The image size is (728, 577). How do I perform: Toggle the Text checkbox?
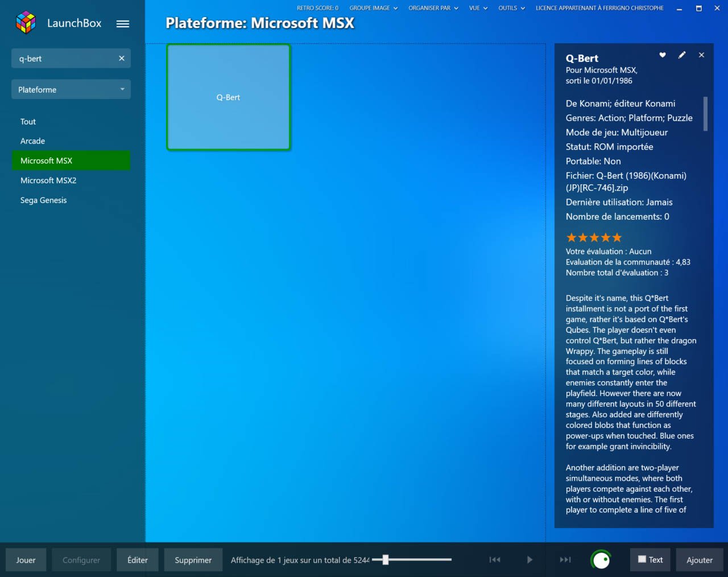[650, 559]
